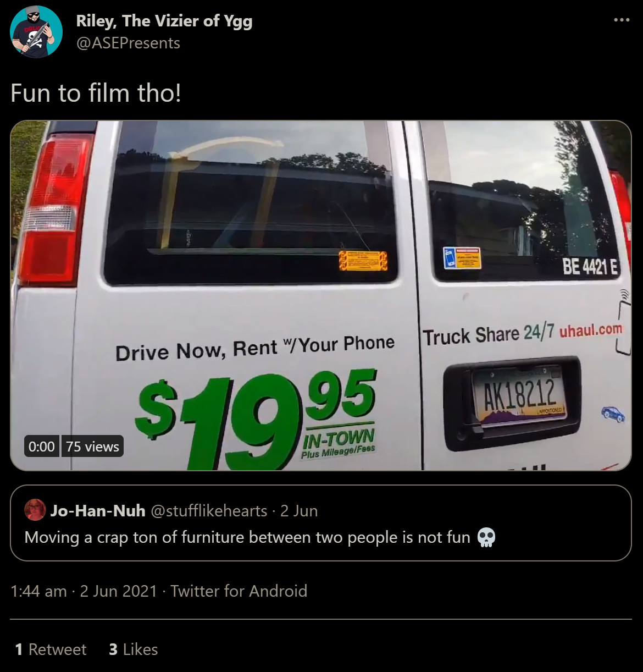Open Jo-Han-Nuh's small avatar in quoted tweet
The width and height of the screenshot is (643, 672).
[x=35, y=510]
